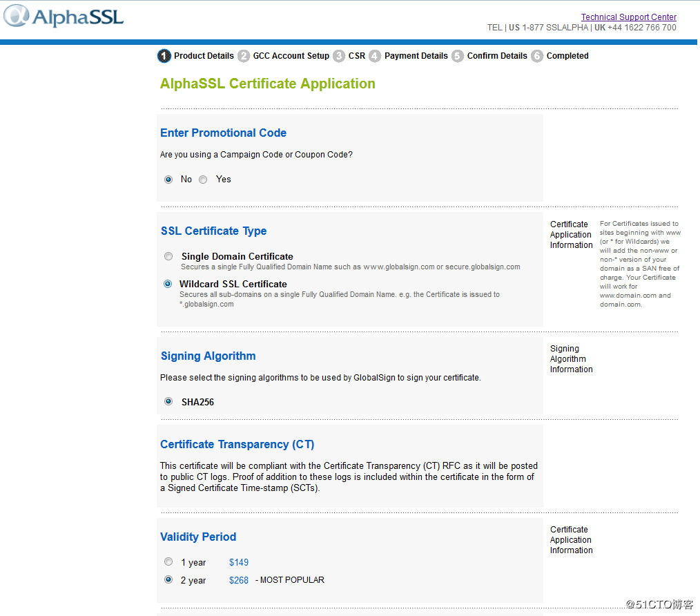Click step 1 circle icon for Product Details
Image resolution: width=700 pixels, height=616 pixels.
[164, 56]
